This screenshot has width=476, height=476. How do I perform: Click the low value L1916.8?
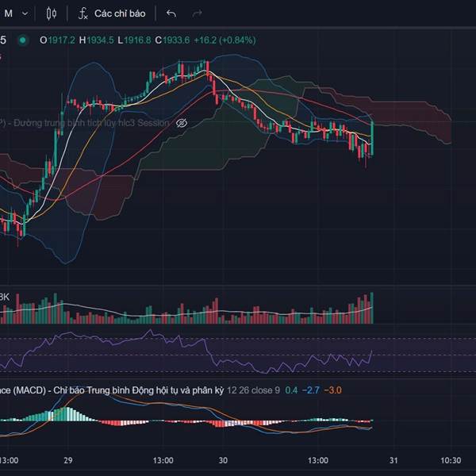134,40
